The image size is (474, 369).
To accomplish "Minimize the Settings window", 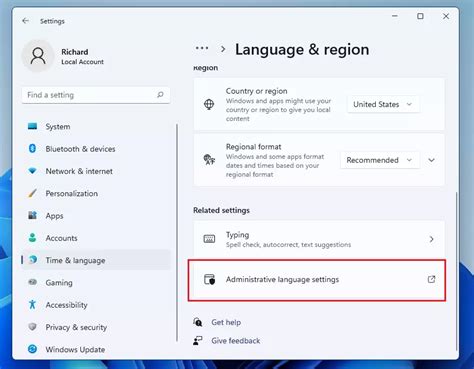I will coord(395,16).
